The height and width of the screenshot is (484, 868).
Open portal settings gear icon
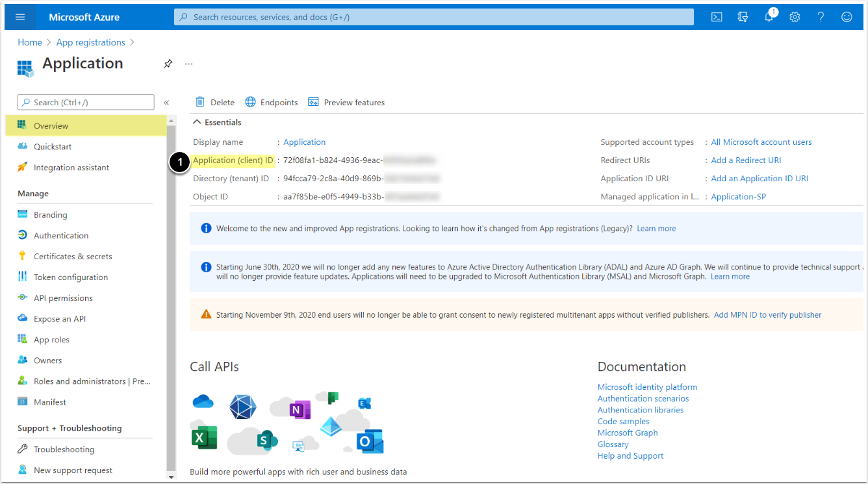click(x=795, y=18)
